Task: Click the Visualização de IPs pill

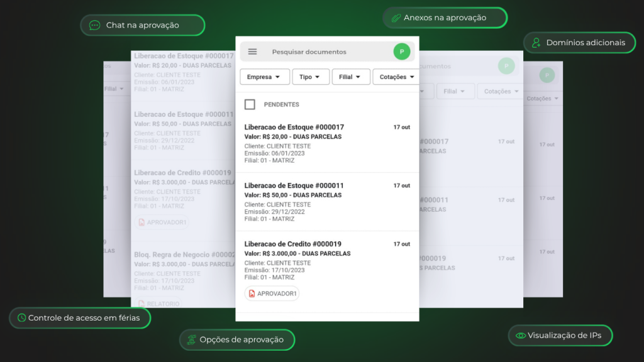Action: [x=560, y=336]
